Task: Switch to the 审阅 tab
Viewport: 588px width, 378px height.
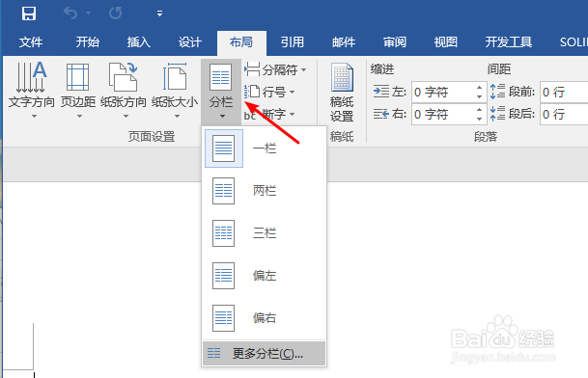Action: [x=395, y=42]
